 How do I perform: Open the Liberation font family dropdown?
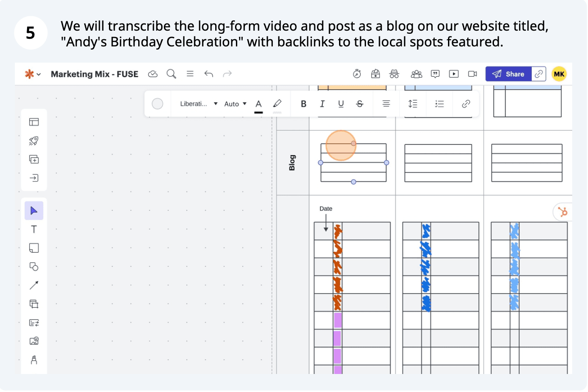coord(199,104)
